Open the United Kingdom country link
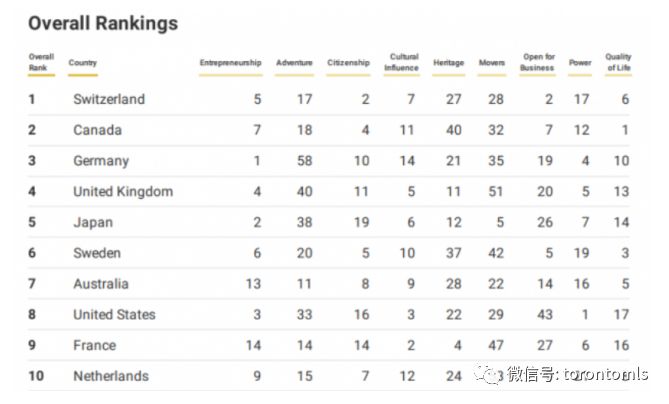This screenshot has height=404, width=669. click(123, 192)
